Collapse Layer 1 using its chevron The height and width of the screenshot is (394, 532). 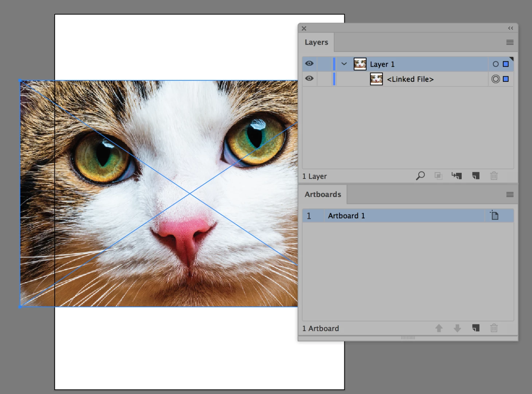point(344,64)
